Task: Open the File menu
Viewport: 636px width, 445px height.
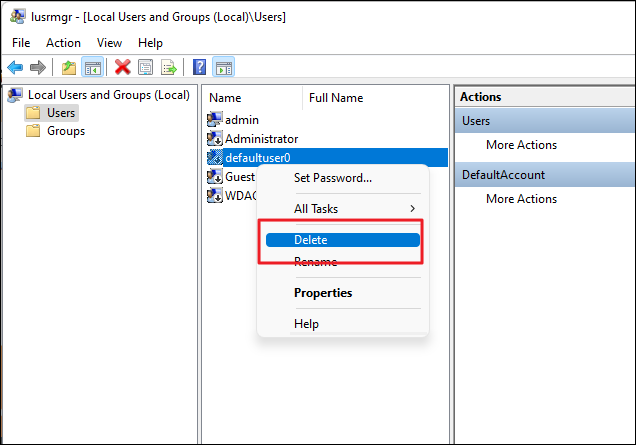Action: click(22, 43)
